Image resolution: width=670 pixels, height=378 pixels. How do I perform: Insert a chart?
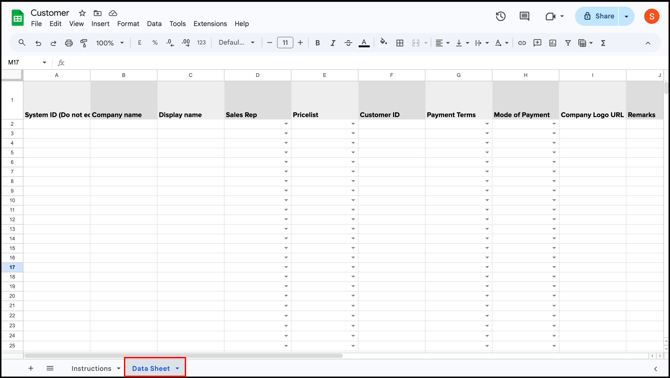tap(552, 43)
